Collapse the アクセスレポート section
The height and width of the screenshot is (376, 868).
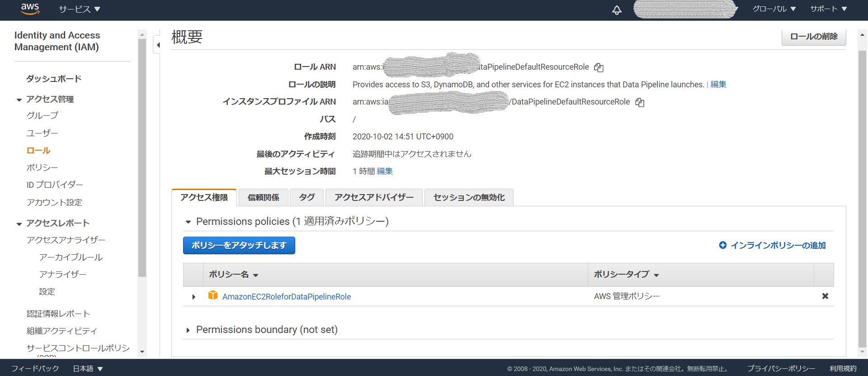19,224
